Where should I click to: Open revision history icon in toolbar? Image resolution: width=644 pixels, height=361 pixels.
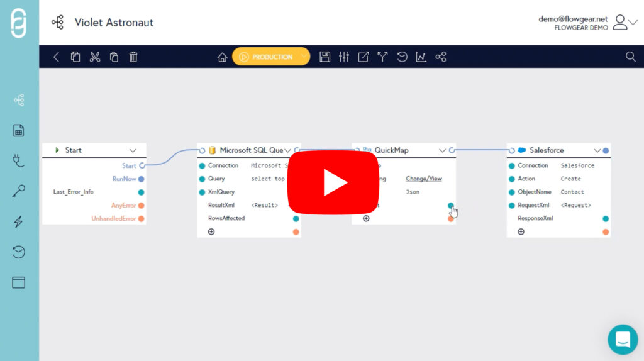tap(402, 57)
